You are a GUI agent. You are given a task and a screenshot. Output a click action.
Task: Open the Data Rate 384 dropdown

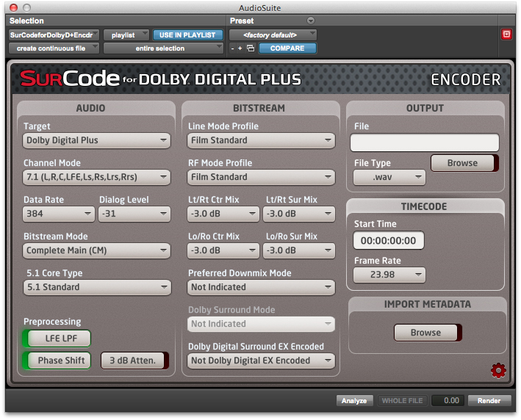coord(59,214)
